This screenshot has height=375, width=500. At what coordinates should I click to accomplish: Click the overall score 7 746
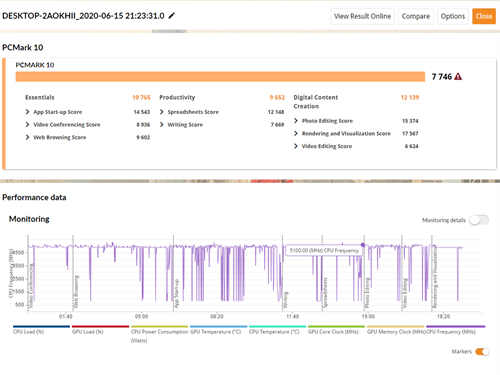click(442, 77)
